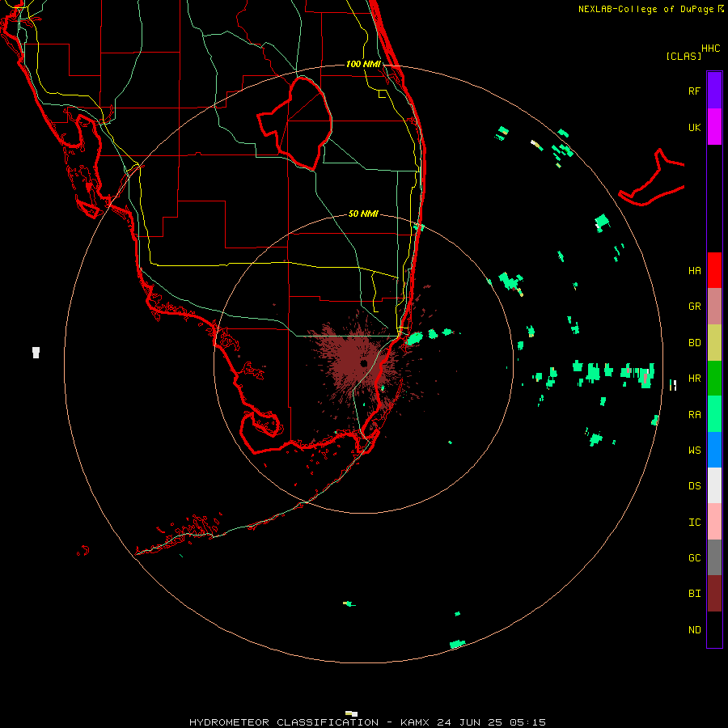Click the DS legend label
The height and width of the screenshot is (728, 728).
coord(694,486)
